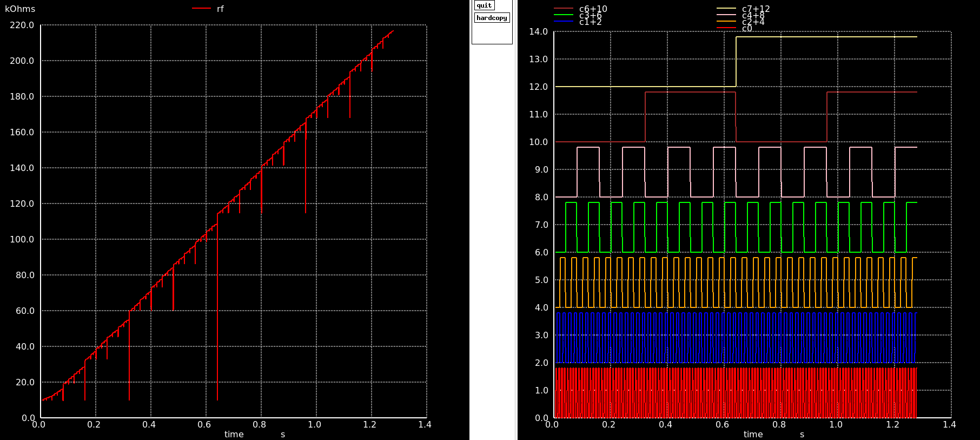The width and height of the screenshot is (980, 440).
Task: Click the red rf legend line
Action: (201, 9)
